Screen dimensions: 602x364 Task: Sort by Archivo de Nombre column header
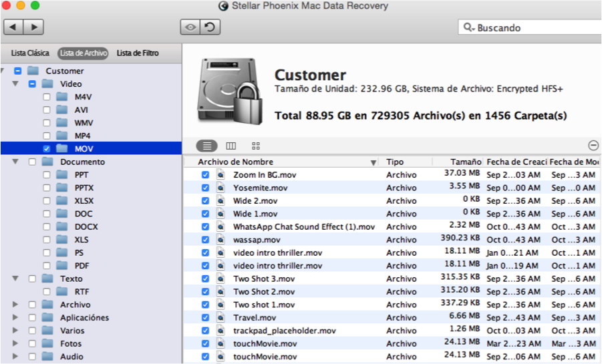click(235, 162)
